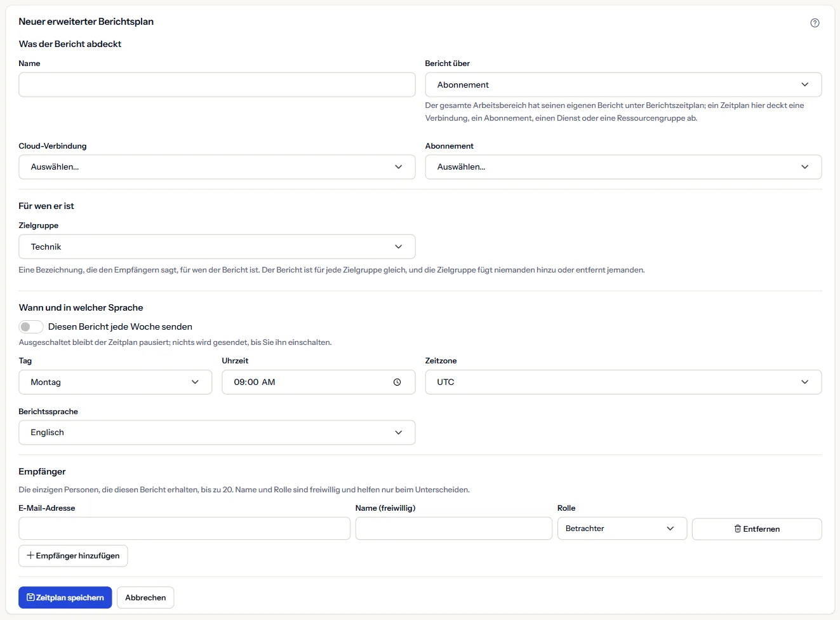Set the time in the Uhrzeit field
Viewport: 840px width, 620px height.
point(318,382)
